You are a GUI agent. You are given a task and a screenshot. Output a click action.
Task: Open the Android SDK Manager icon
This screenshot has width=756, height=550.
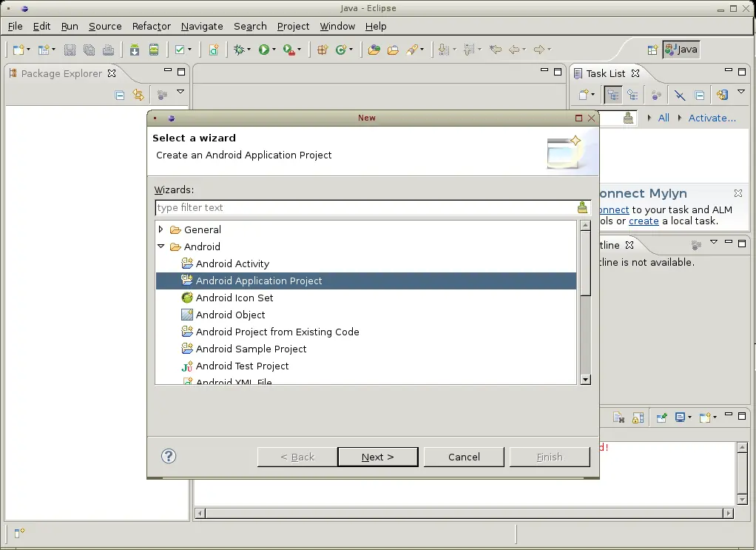coord(135,50)
